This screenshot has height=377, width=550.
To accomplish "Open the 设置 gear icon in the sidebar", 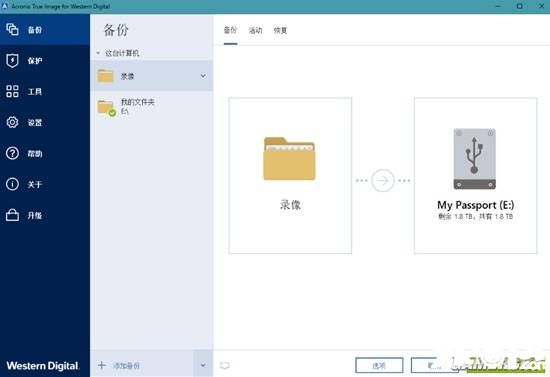I will [x=12, y=122].
